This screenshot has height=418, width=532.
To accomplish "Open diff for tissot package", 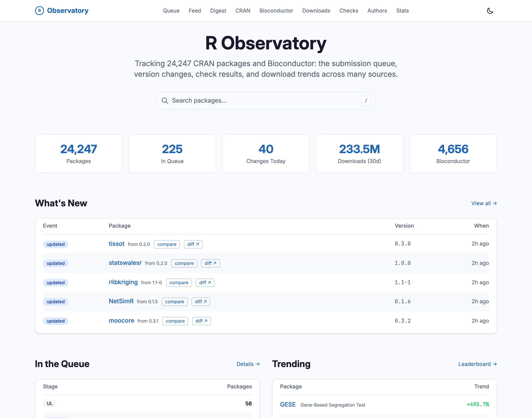I will coord(193,244).
